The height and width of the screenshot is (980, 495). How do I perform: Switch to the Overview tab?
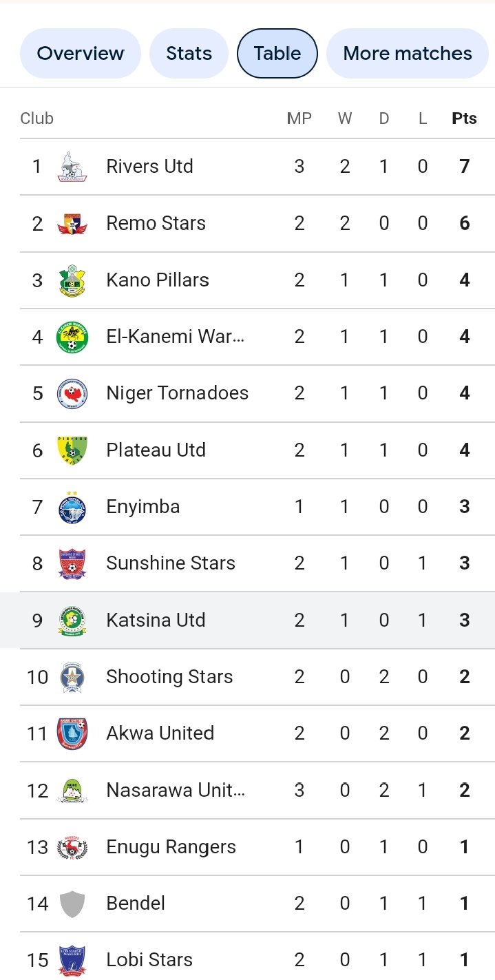[x=81, y=54]
